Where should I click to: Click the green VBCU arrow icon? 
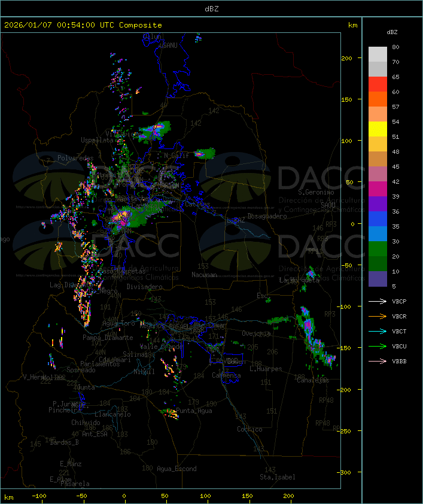(x=378, y=346)
